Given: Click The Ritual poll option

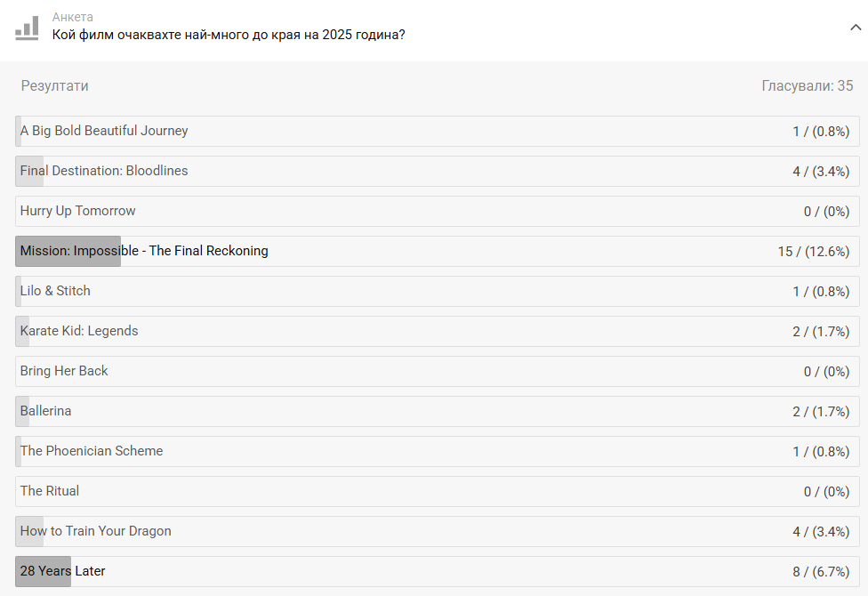Looking at the screenshot, I should (x=438, y=491).
